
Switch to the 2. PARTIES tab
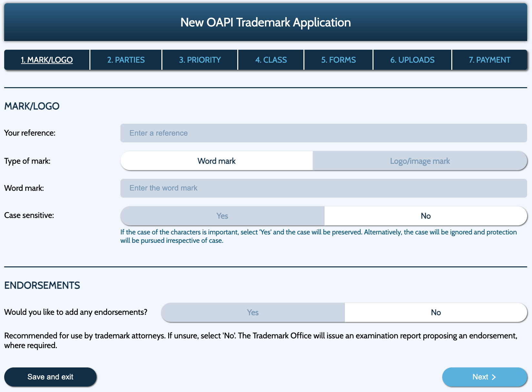[126, 60]
